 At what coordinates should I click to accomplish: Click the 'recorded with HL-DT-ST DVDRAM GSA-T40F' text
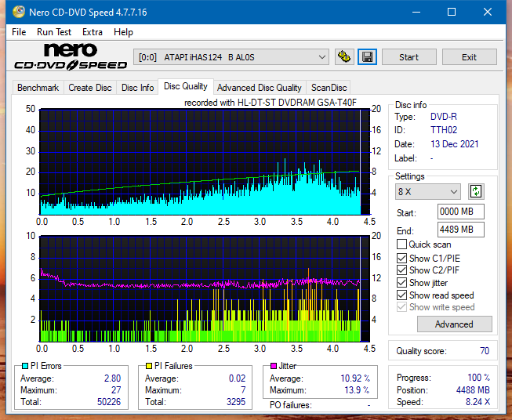pyautogui.click(x=271, y=103)
